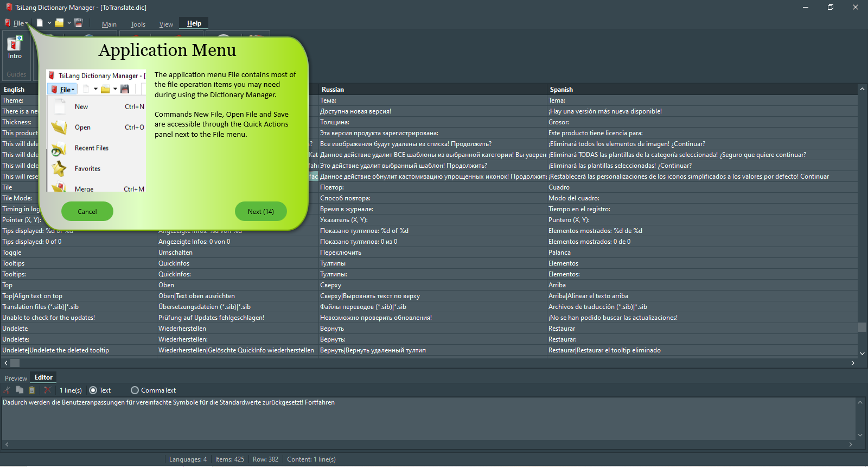Viewport: 868px width, 467px height.
Task: Select 'Tiempo en el registro:' cell
Action: coord(703,209)
